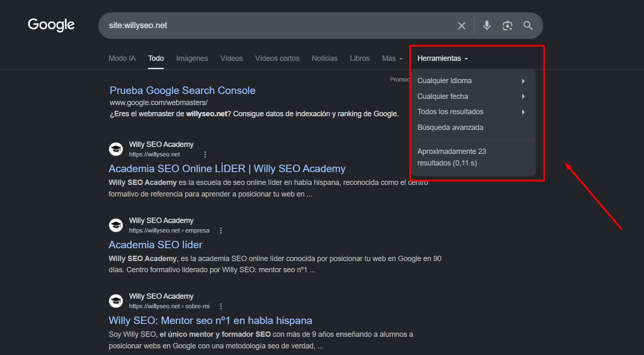Go to Vídeos cortos tab
Screen dimensions: 644x355
(277, 58)
